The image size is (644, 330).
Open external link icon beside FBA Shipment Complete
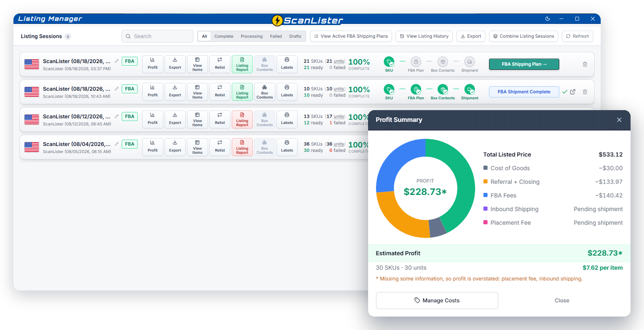tap(573, 92)
